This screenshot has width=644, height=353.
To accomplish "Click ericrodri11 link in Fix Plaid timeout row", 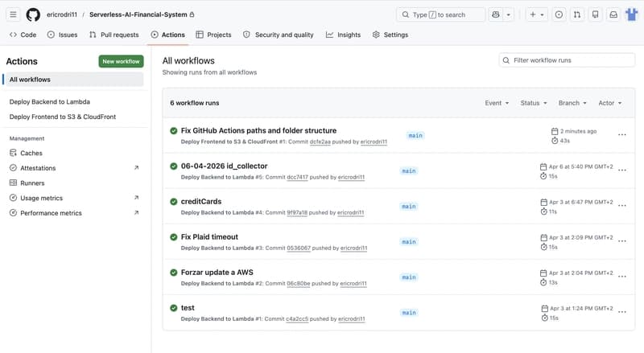I will 353,248.
